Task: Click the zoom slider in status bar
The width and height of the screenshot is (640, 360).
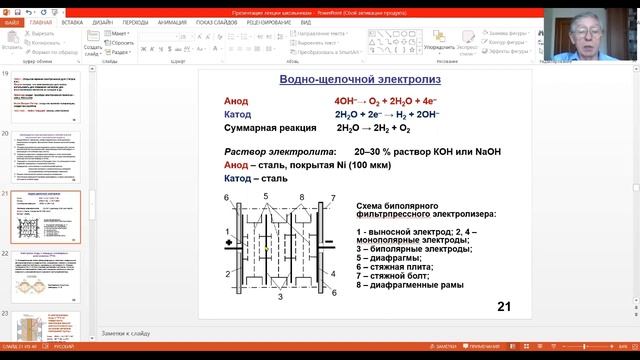Action: pyautogui.click(x=587, y=347)
